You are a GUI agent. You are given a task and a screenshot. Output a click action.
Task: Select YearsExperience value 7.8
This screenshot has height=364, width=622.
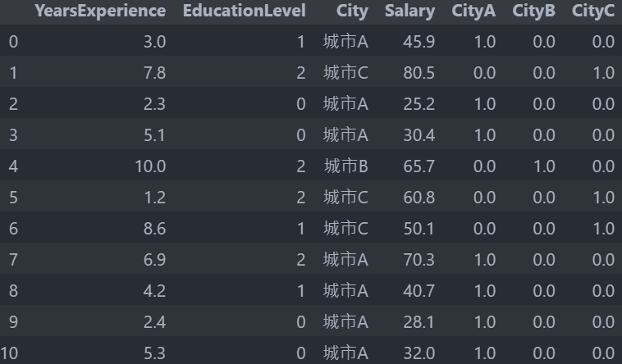point(155,73)
